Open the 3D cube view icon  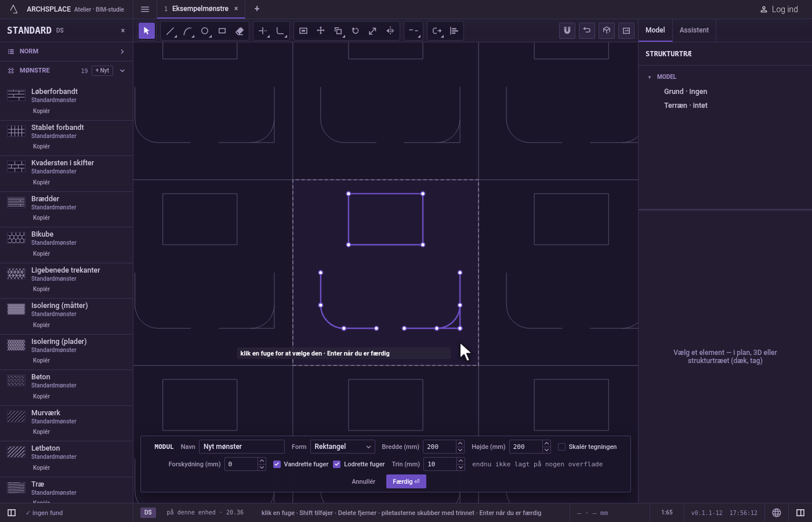point(607,31)
